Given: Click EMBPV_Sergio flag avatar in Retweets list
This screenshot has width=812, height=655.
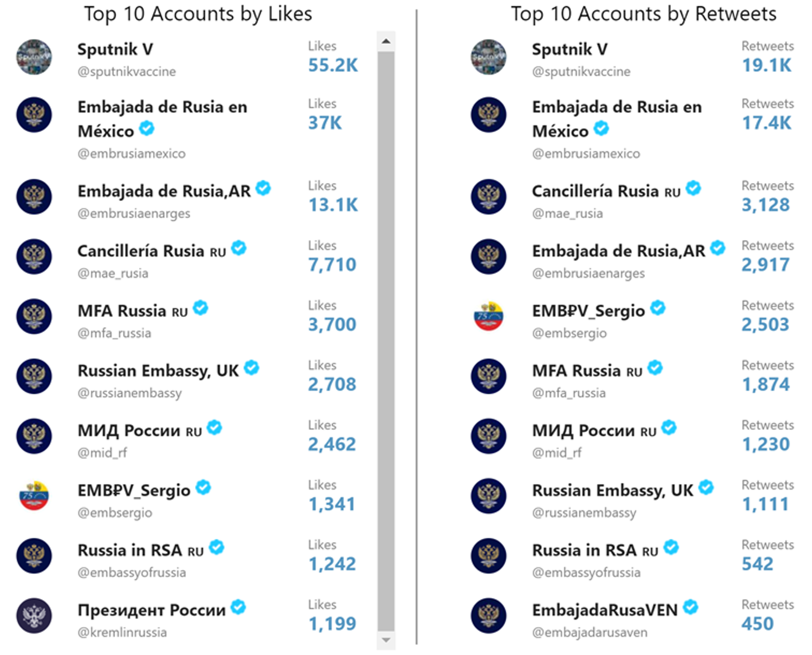Looking at the screenshot, I should click(x=489, y=316).
